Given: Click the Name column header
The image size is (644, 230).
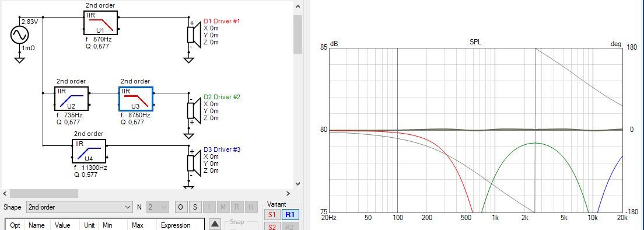Looking at the screenshot, I should (36, 225).
